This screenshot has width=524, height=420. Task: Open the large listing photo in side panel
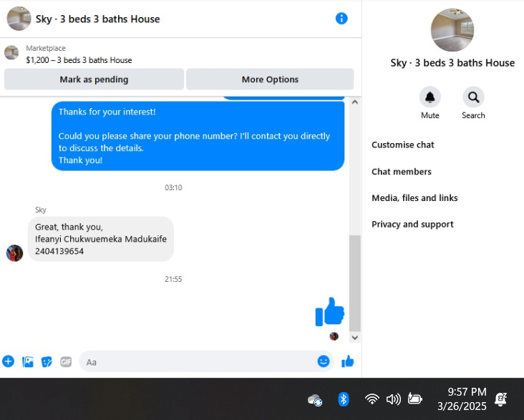pos(452,30)
